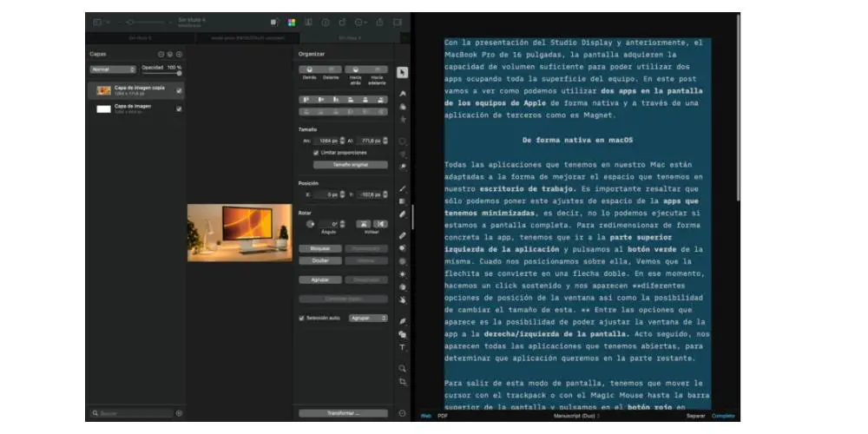Click the Tamaño original button
This screenshot has height=434, width=868.
pyautogui.click(x=350, y=164)
